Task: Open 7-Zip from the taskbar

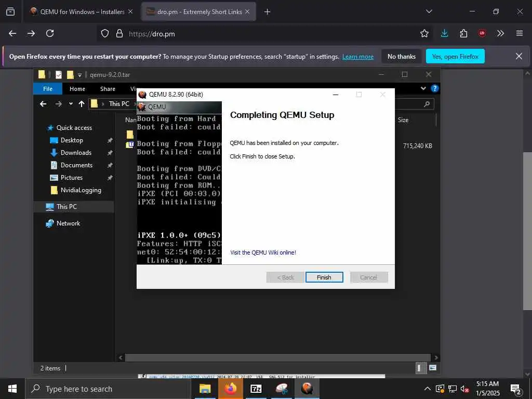Action: (x=256, y=389)
